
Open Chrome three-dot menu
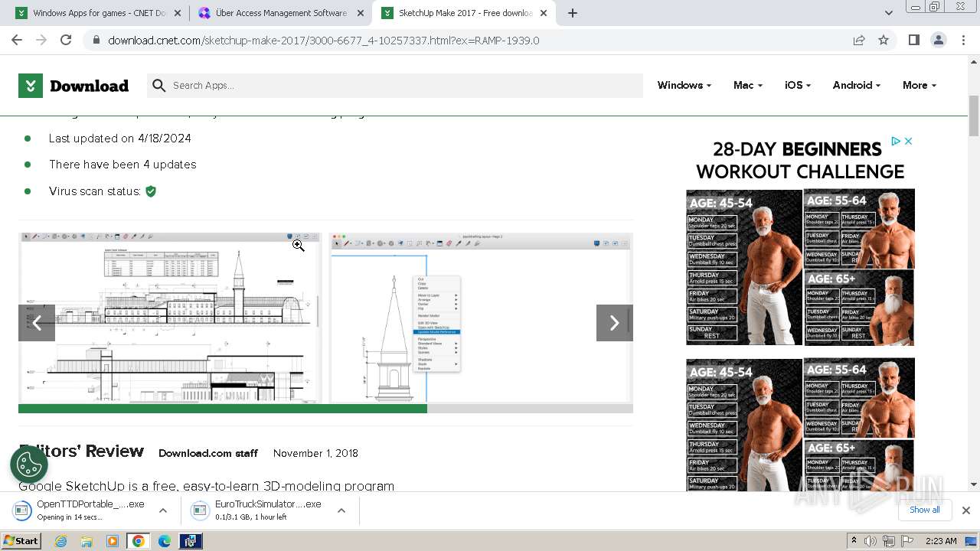[x=963, y=40]
